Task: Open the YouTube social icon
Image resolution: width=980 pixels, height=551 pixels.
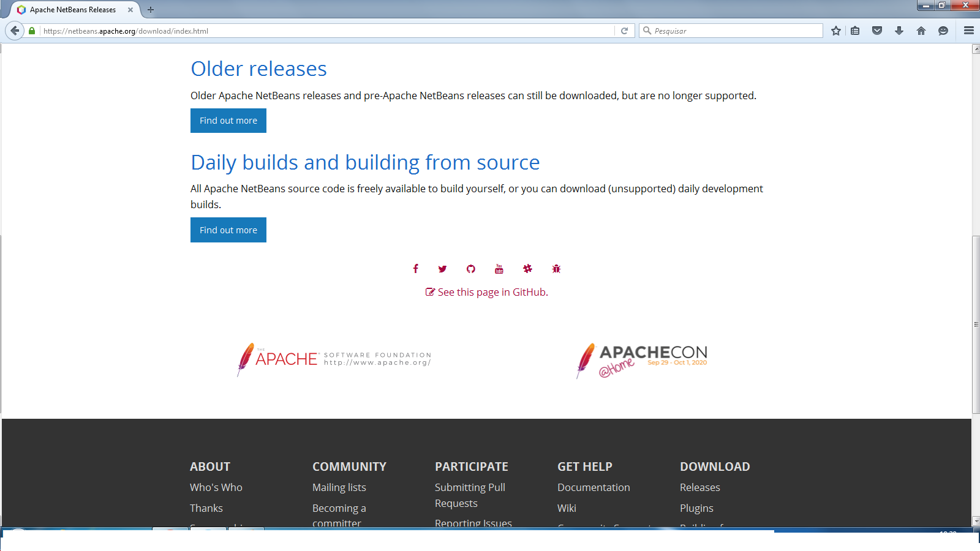Action: [x=499, y=269]
